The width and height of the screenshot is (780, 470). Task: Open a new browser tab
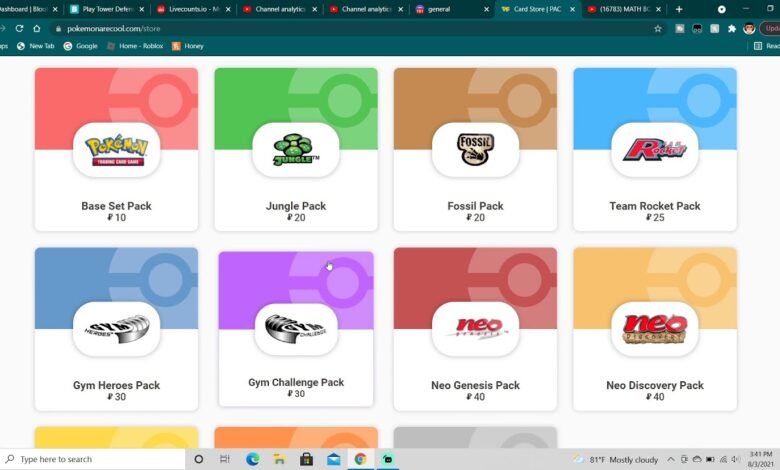679,9
